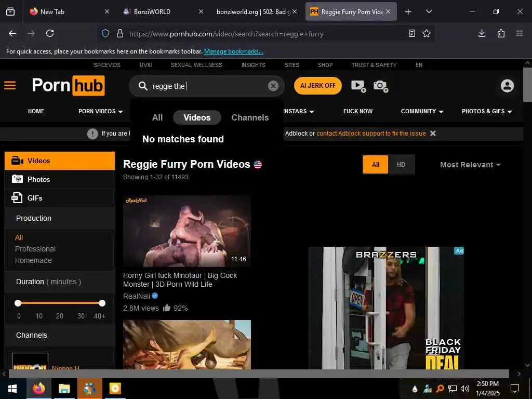Screen dimensions: 532x399
Task: Open the Windows notification center
Action: coord(515,389)
